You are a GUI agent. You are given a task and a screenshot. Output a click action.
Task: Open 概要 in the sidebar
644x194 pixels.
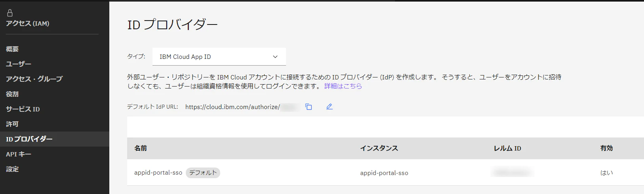pyautogui.click(x=12, y=49)
